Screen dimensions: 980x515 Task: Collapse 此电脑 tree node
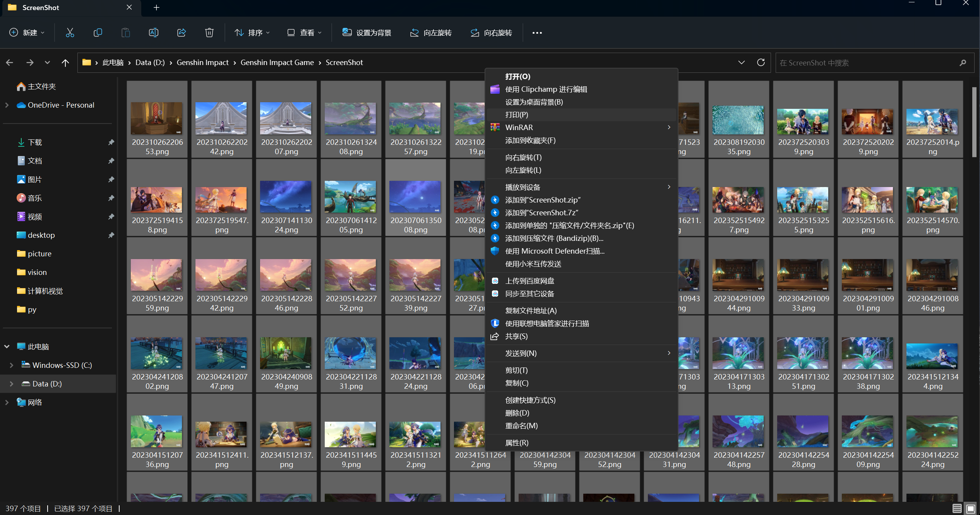[x=7, y=347]
